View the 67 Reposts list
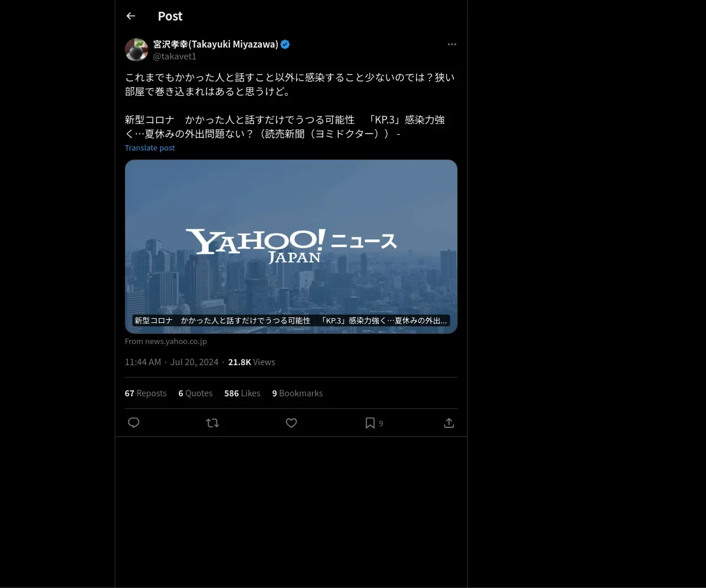The height and width of the screenshot is (588, 706). coord(145,393)
